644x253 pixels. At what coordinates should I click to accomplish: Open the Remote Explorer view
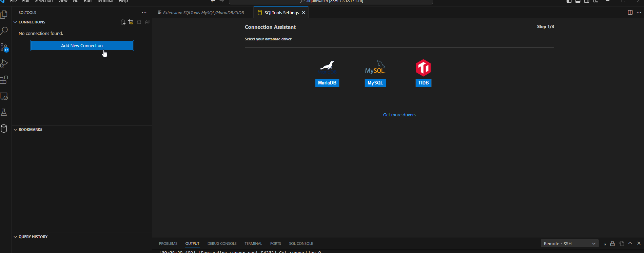(4, 96)
